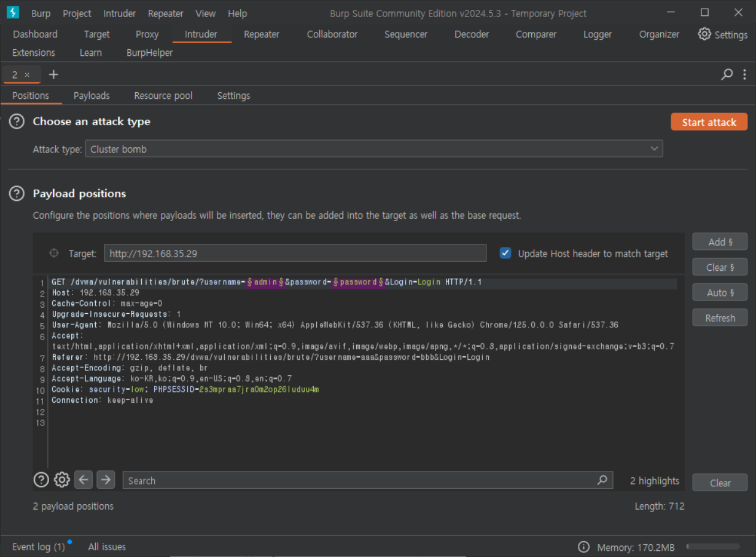Click the Clear button beside 2 highlights
This screenshot has width=756, height=557.
pyautogui.click(x=720, y=483)
